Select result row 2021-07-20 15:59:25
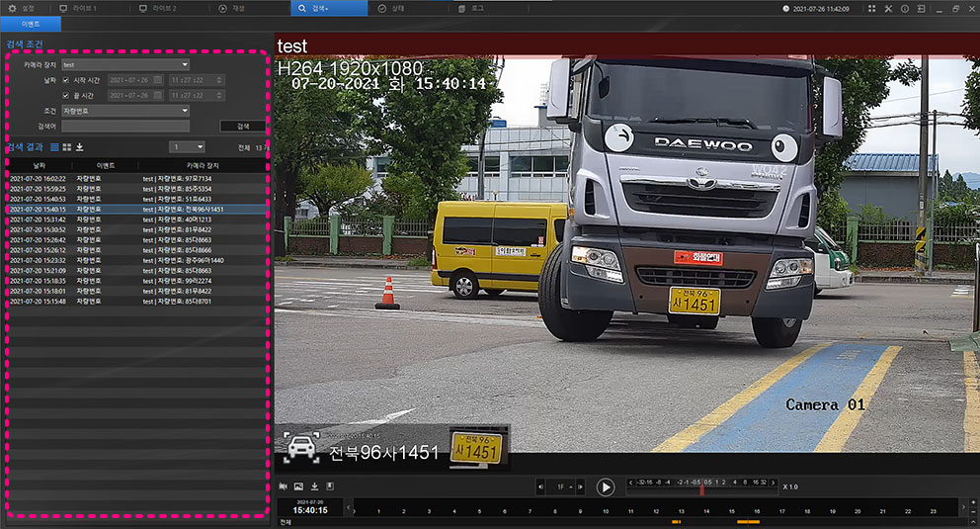980x529 pixels. (x=137, y=189)
